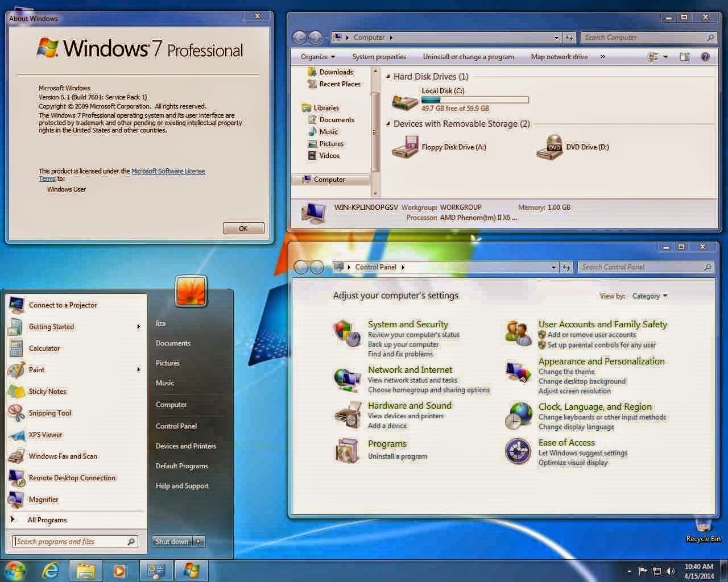Open the Computer address bar history dropdown
This screenshot has width=728, height=582.
(556, 38)
